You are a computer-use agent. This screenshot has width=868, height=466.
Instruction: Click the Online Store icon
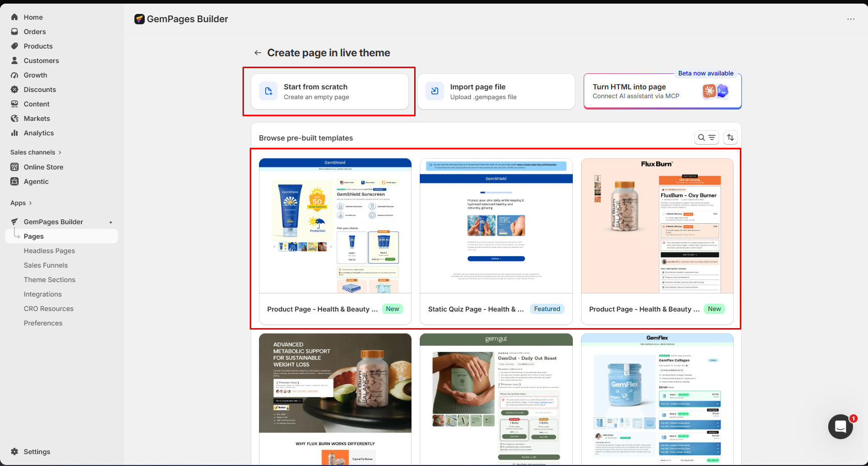click(x=14, y=167)
